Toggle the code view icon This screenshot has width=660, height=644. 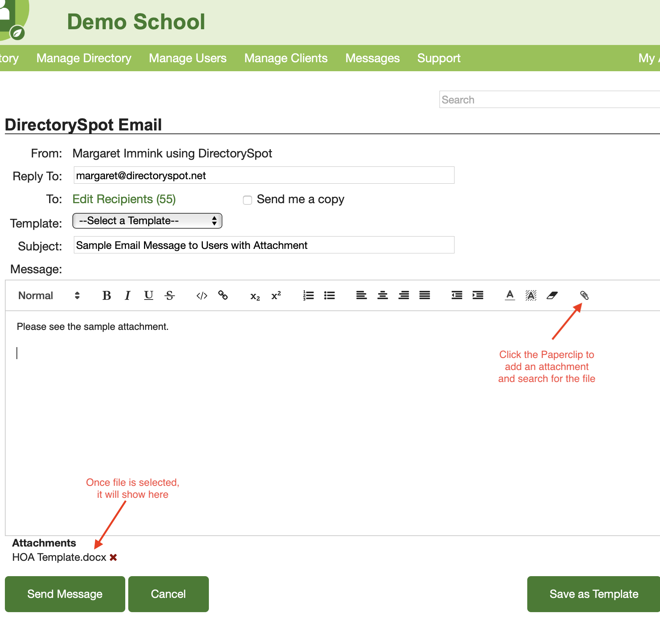pos(202,295)
